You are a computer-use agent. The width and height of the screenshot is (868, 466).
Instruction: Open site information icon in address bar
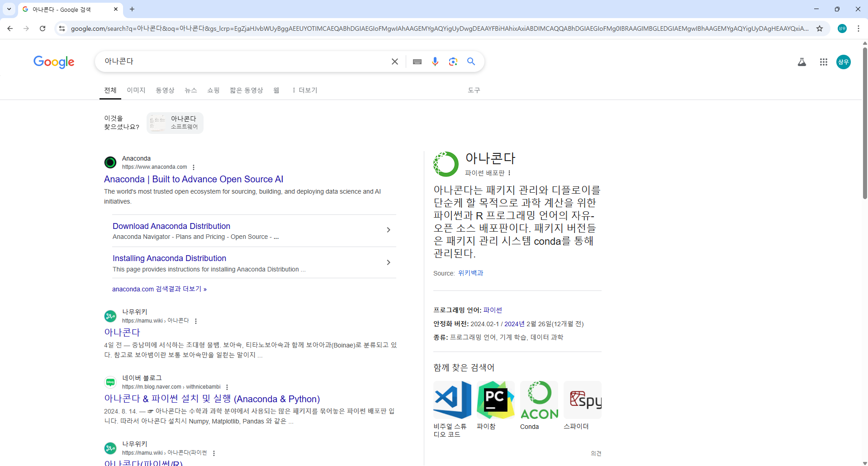tap(62, 29)
